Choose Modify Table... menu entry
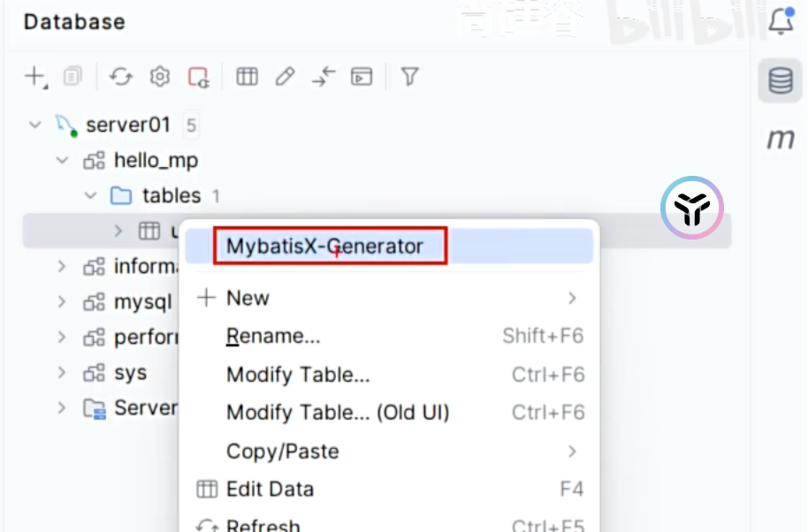This screenshot has height=532, width=808. pos(389,375)
